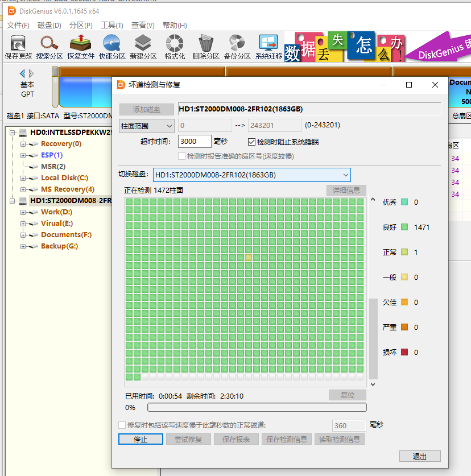Collapse the HD0 INTEL disk tree node

click(12, 133)
